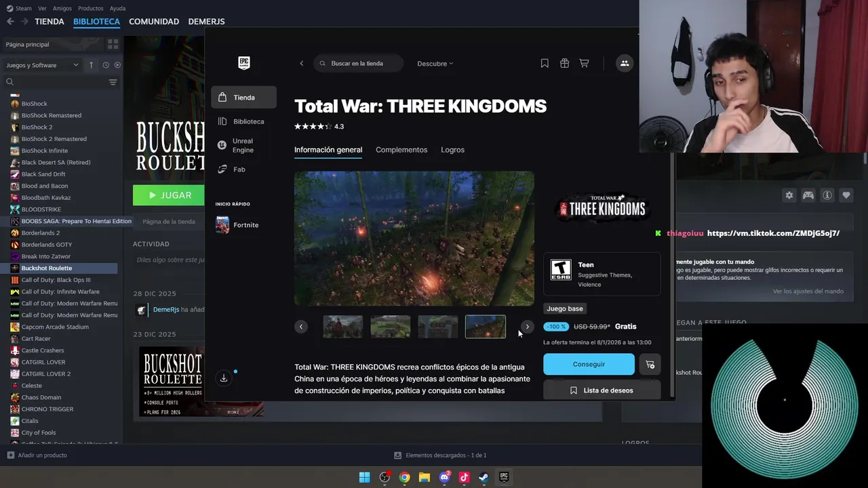The image size is (868, 488).
Task: Open Steam Amigos menu
Action: click(x=62, y=8)
